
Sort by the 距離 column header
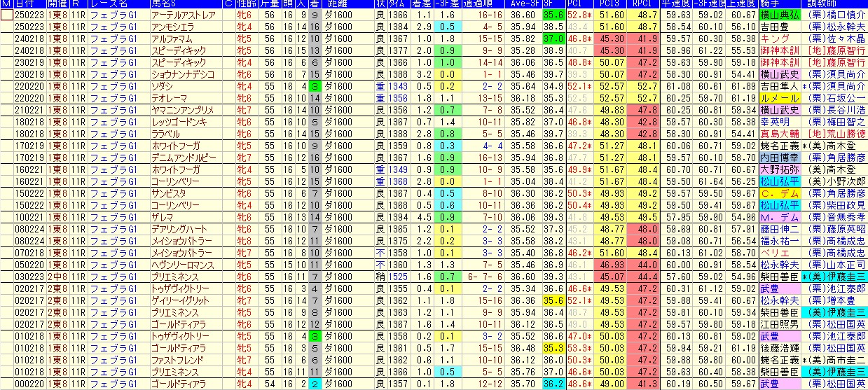click(x=338, y=4)
